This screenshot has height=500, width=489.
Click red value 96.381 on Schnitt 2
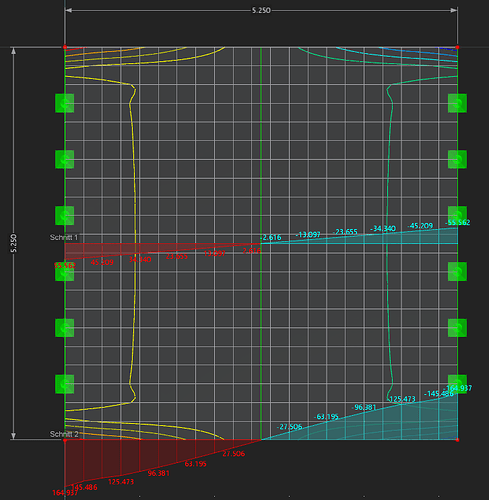coord(158,473)
